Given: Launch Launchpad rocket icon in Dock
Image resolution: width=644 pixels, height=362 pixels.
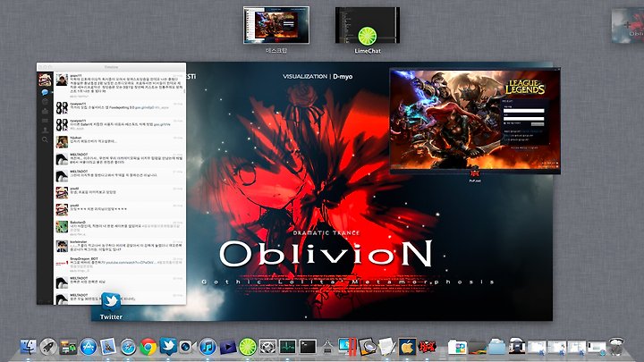Looking at the screenshot, I should (x=48, y=347).
